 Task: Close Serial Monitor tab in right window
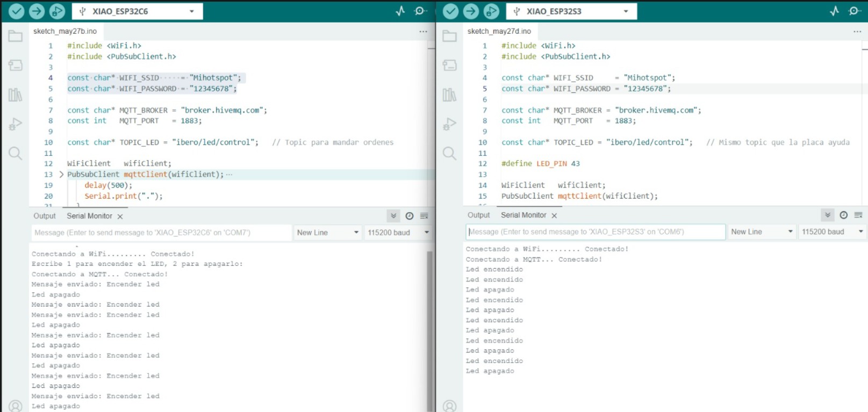(x=554, y=215)
